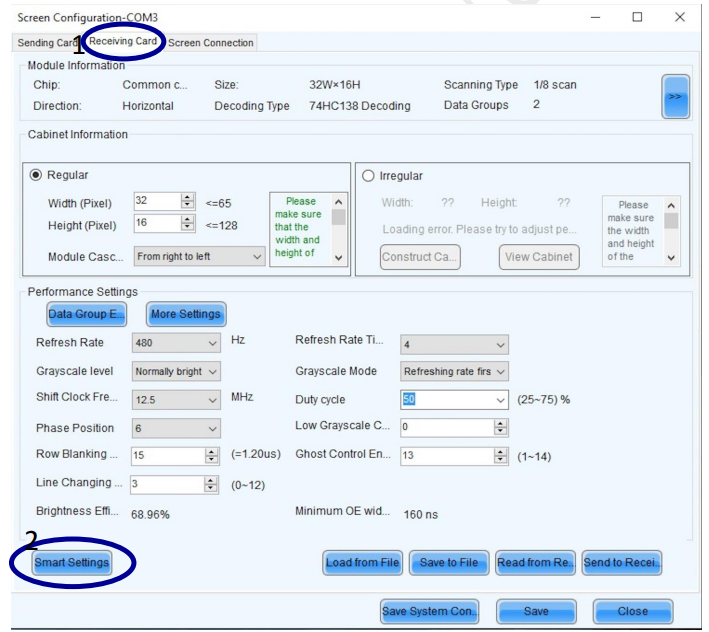Decrease Line Changing value
709x632 pixels.
pos(211,489)
